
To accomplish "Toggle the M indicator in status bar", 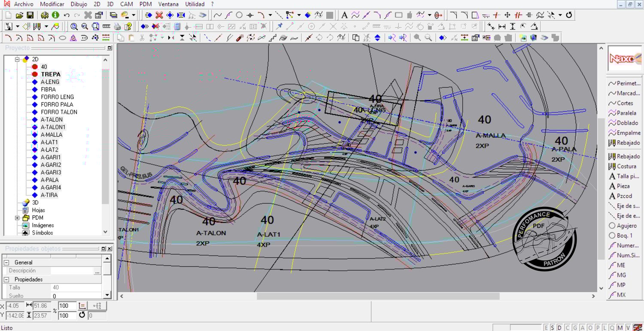I will pos(620,328).
